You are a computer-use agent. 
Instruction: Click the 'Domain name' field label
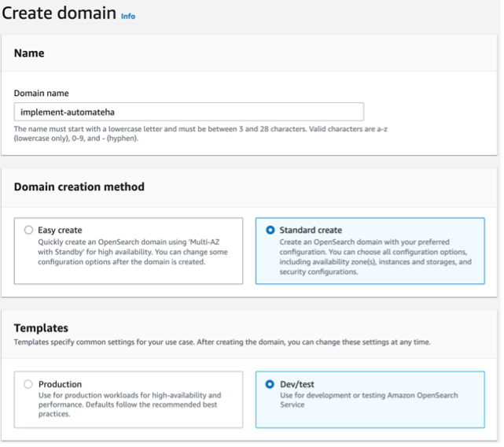click(41, 93)
